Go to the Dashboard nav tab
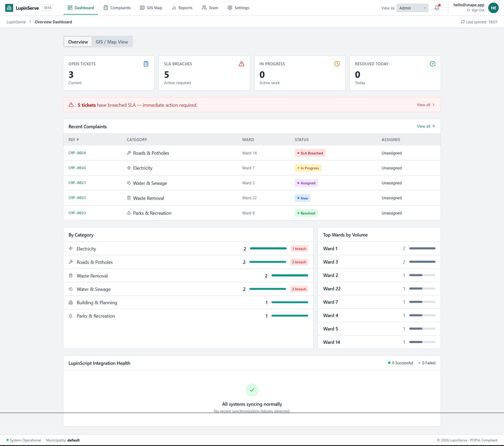The image size is (504, 446). pos(81,8)
